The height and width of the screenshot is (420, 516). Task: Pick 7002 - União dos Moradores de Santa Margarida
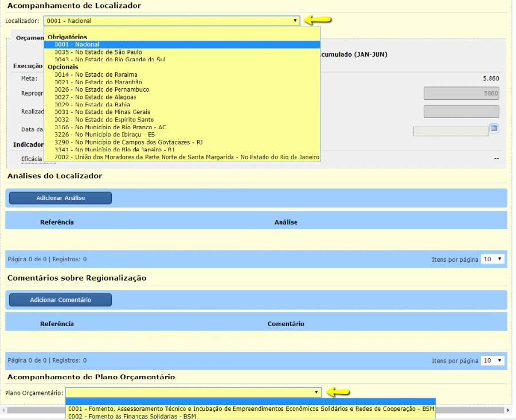182,157
